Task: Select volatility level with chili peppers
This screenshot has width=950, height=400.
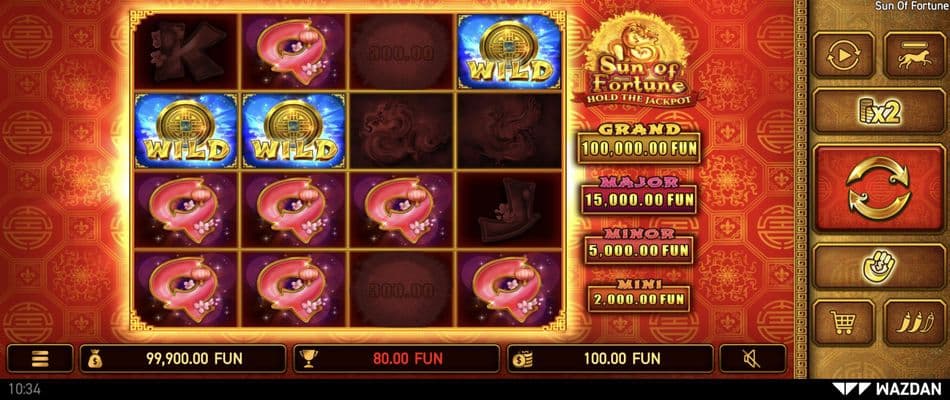Action: 914,322
